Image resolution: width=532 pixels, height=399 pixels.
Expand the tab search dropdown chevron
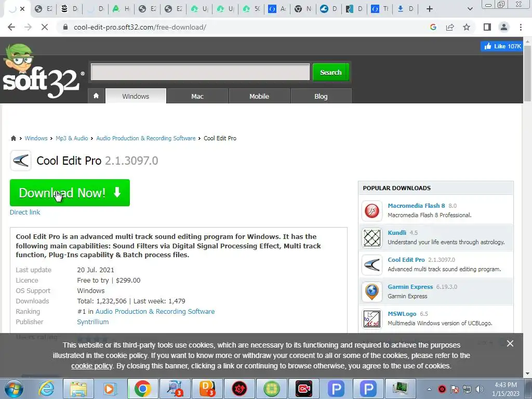[470, 9]
